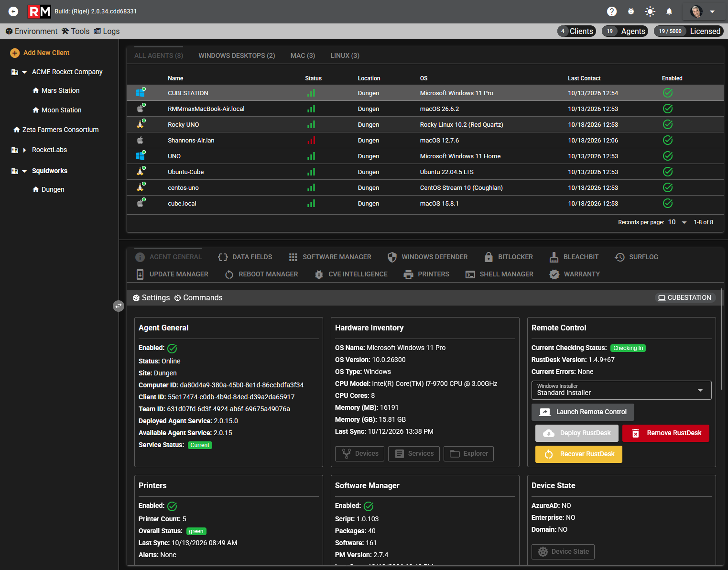Open notifications bell icon
Image resolution: width=728 pixels, height=570 pixels.
point(669,11)
